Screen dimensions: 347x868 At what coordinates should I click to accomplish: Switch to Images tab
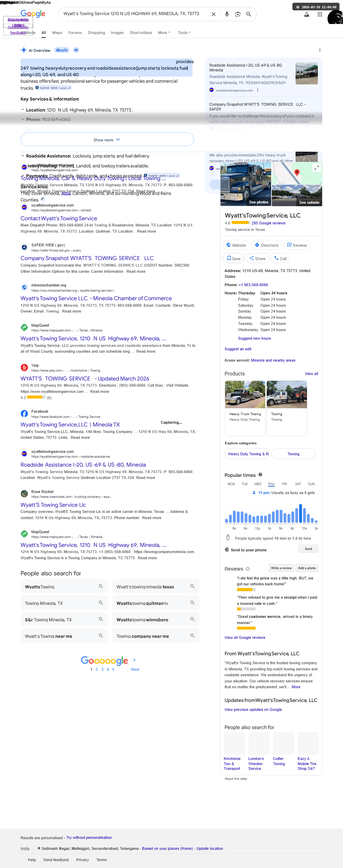(117, 33)
